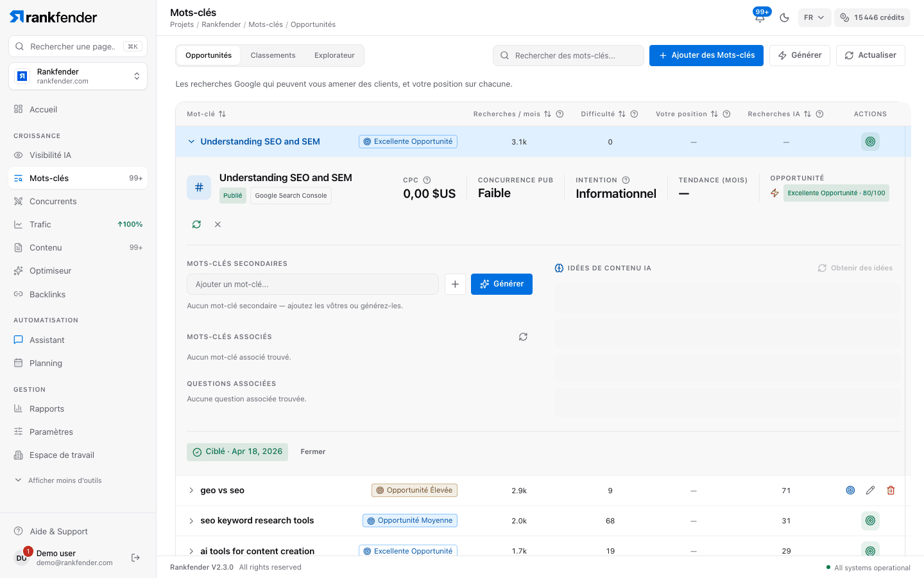This screenshot has width=924, height=578.
Task: Show CPC info tooltip icon
Action: (x=427, y=180)
